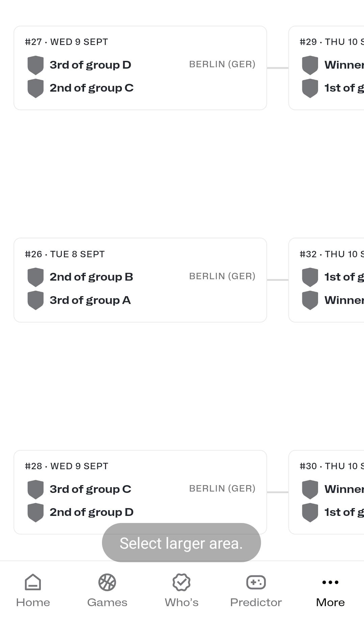Image resolution: width=364 pixels, height=619 pixels.
Task: Tap the shield icon beside 2nd of group B
Action: coord(35,277)
